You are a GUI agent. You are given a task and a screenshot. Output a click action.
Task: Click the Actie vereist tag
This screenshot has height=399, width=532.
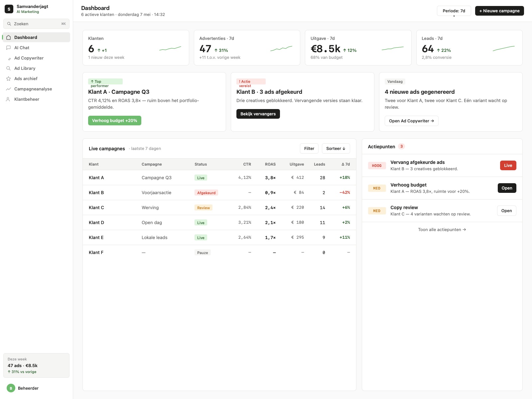click(x=251, y=81)
